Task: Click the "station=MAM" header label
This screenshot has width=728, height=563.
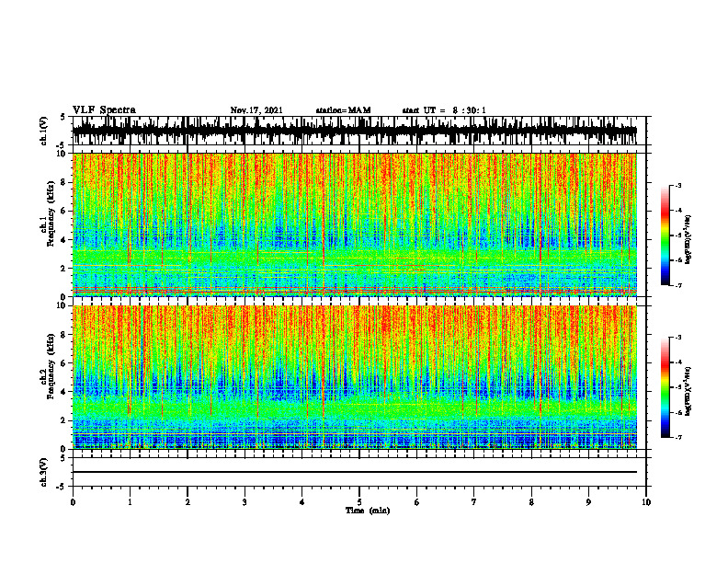Action: (343, 110)
